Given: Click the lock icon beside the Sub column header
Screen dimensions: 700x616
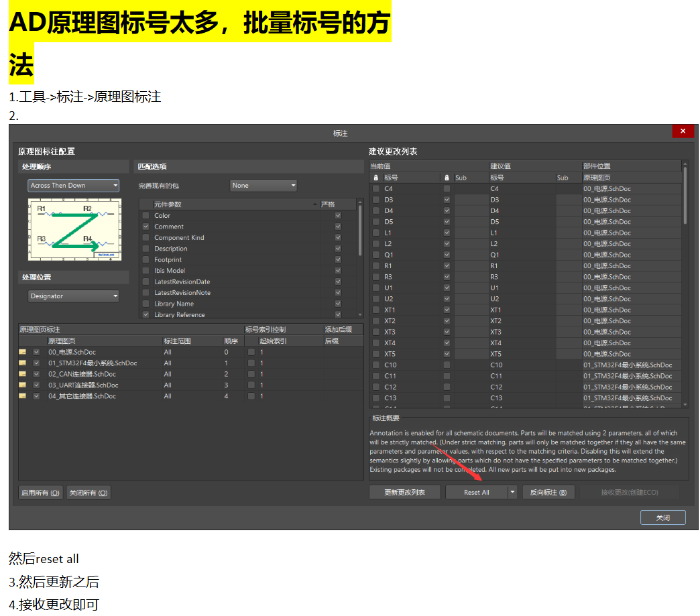Looking at the screenshot, I should [x=447, y=178].
